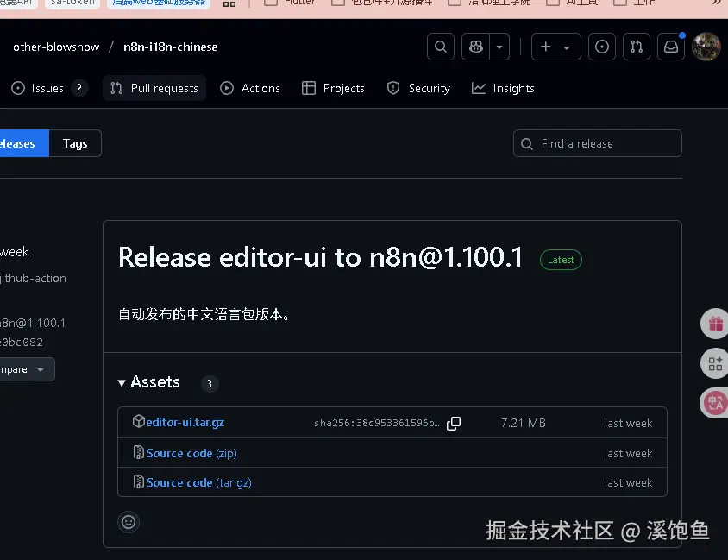Click the 7.21 MB file size text
The width and height of the screenshot is (728, 560).
coord(524,423)
